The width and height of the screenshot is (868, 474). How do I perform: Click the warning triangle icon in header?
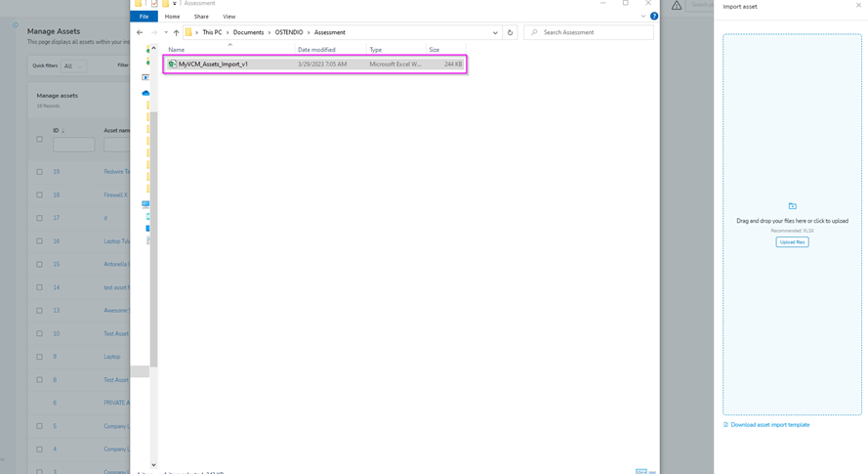coord(677,6)
